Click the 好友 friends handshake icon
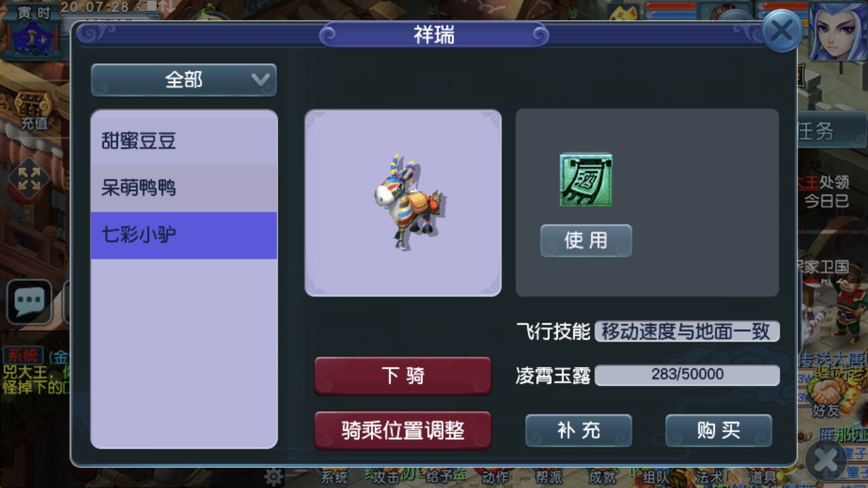 827,398
